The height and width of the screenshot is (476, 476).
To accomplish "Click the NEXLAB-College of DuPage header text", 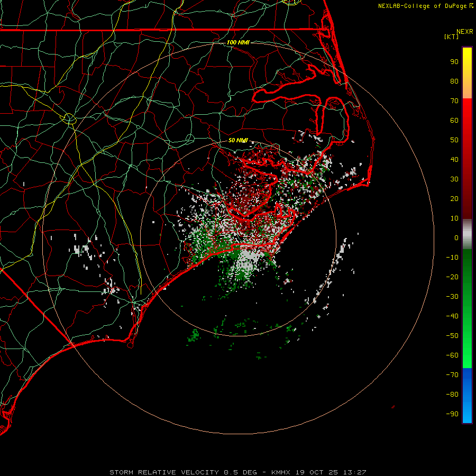I will point(425,6).
